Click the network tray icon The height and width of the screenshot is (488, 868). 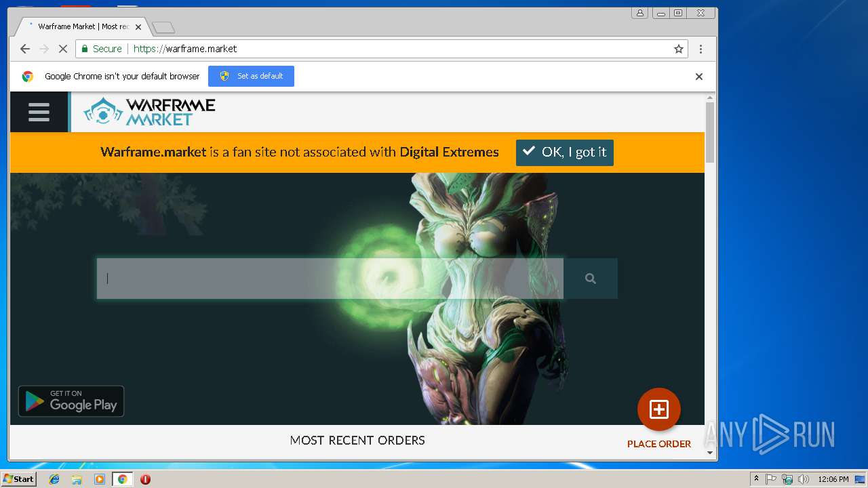click(x=787, y=479)
